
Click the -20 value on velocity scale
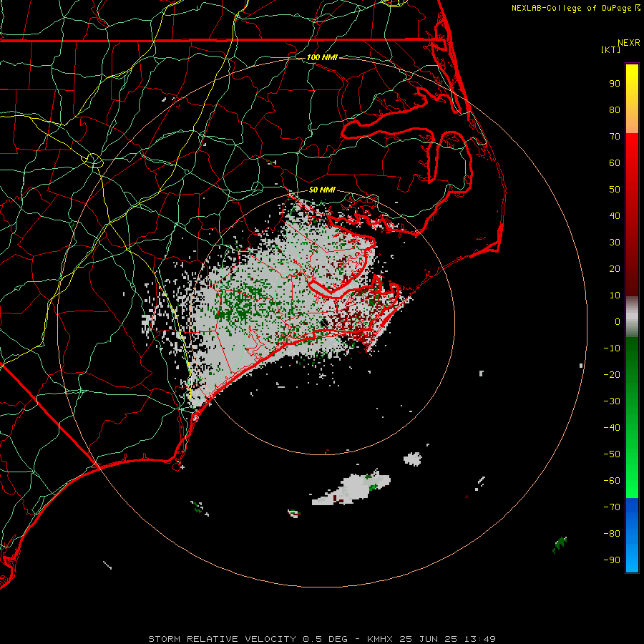612,374
